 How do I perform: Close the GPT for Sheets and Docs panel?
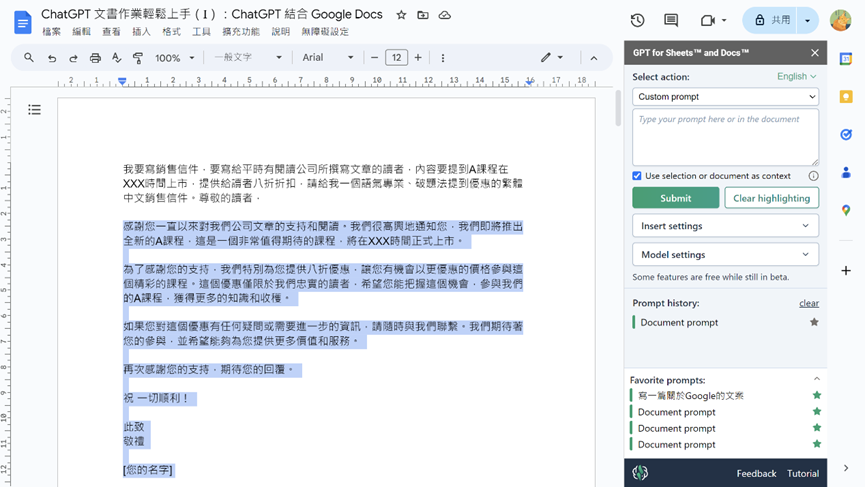click(815, 53)
